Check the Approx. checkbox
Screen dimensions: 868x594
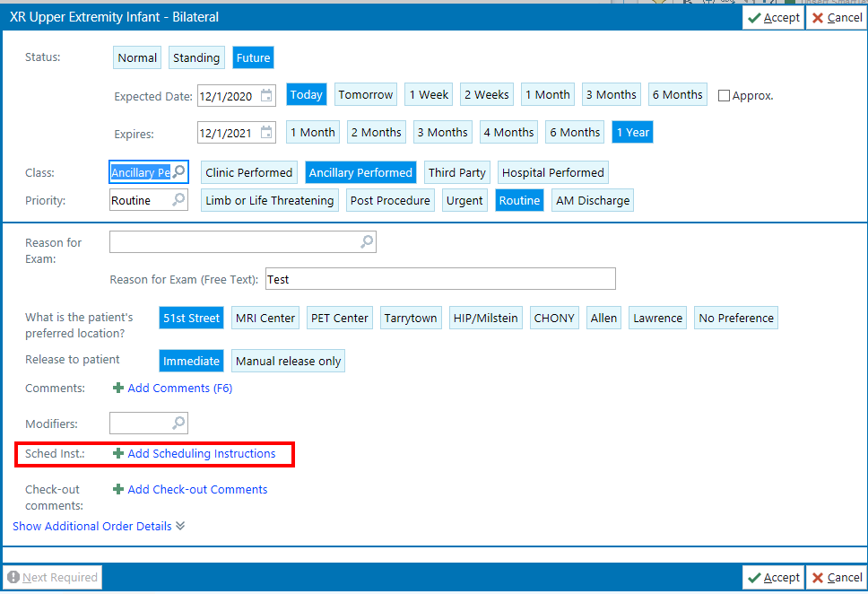724,95
